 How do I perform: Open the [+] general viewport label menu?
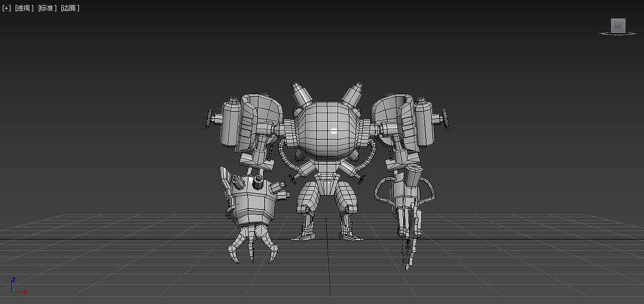pos(6,8)
